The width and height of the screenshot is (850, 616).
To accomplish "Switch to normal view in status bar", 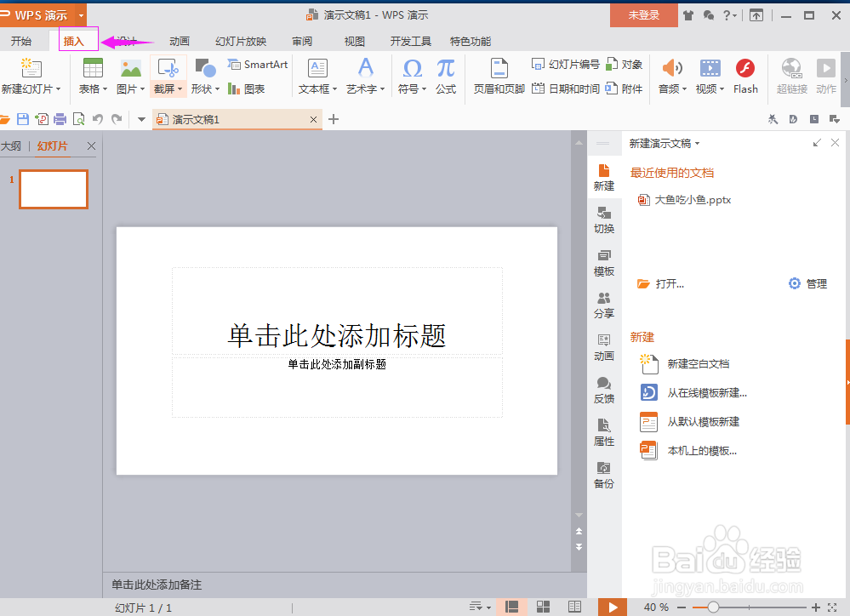I will (511, 607).
